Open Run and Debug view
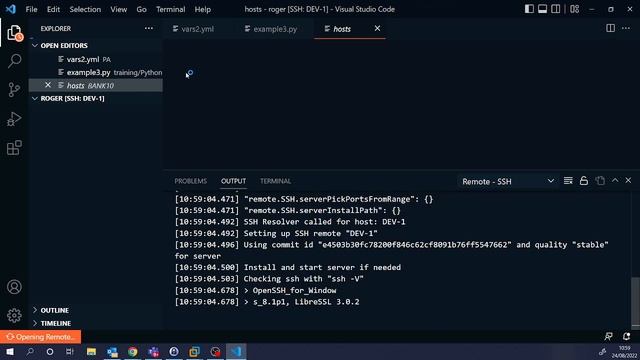Viewport: 640px width, 360px height. tap(14, 119)
